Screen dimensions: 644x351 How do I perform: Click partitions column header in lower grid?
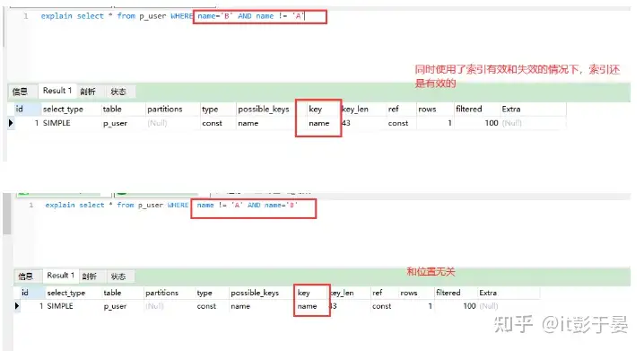point(170,293)
